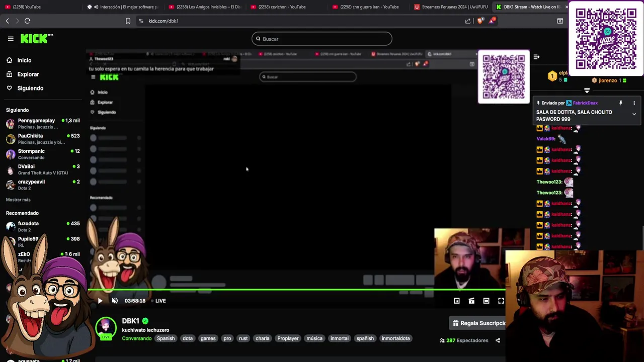This screenshot has width=644, height=362.
Task: Click Valak69 username in chat
Action: [545, 139]
